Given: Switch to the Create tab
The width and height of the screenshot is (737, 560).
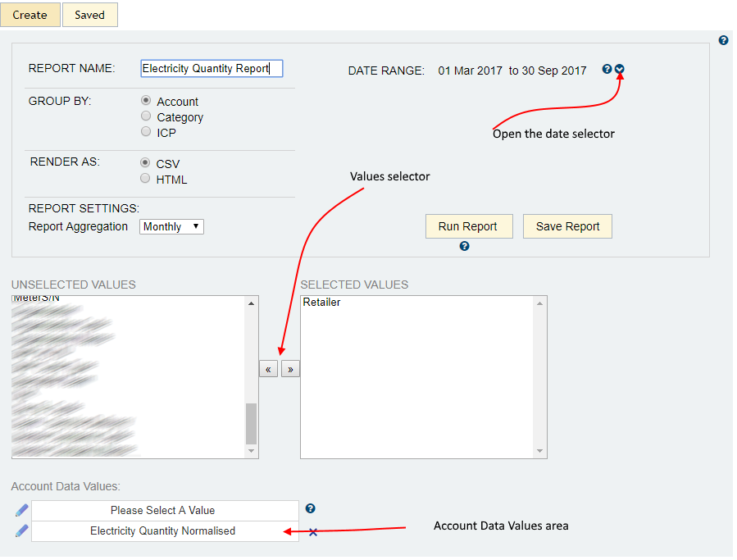Looking at the screenshot, I should pyautogui.click(x=30, y=15).
